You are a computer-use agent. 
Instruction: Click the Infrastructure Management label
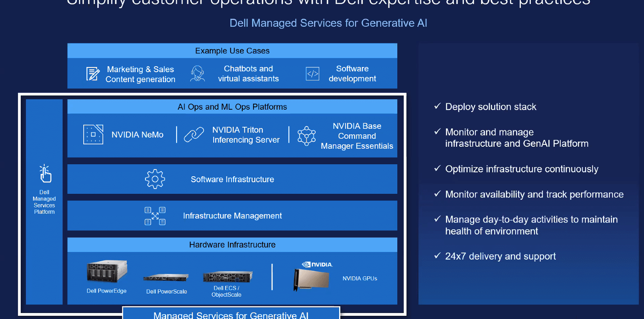click(232, 216)
